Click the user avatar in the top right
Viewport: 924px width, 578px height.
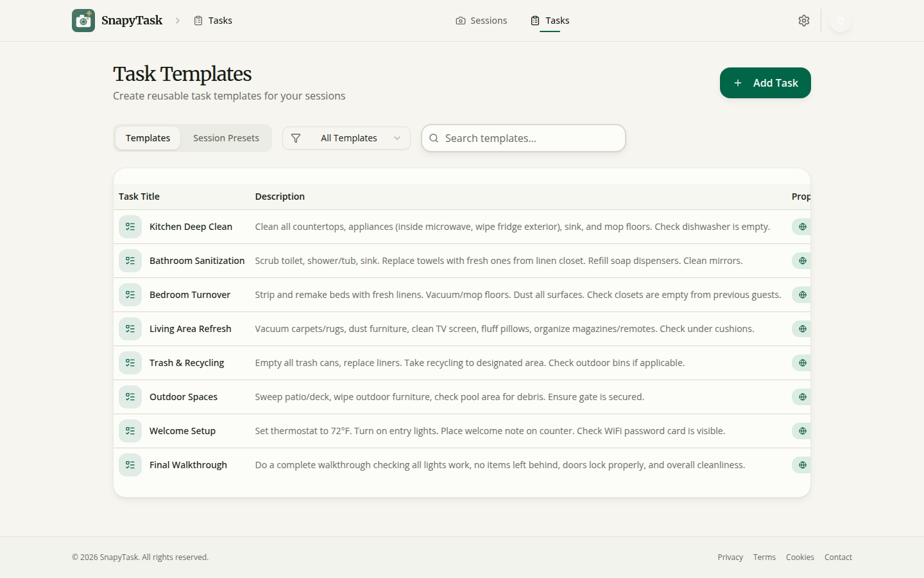pyautogui.click(x=841, y=20)
